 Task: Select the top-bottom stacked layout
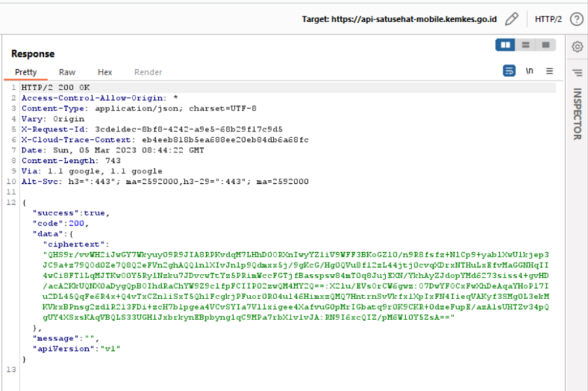coord(525,45)
